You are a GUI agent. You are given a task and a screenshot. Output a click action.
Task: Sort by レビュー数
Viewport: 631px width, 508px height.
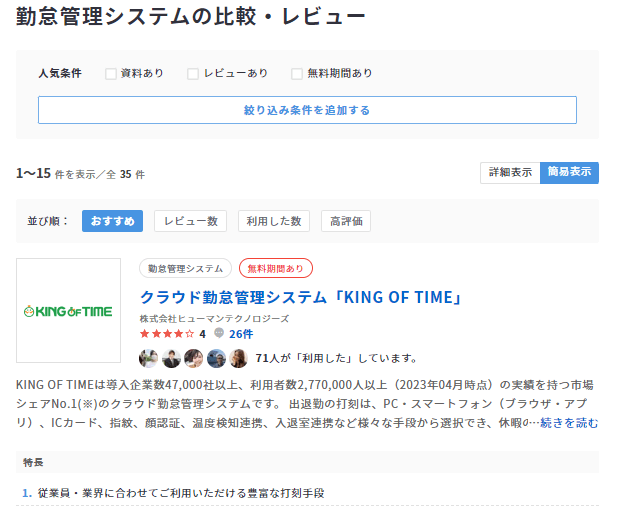[190, 221]
